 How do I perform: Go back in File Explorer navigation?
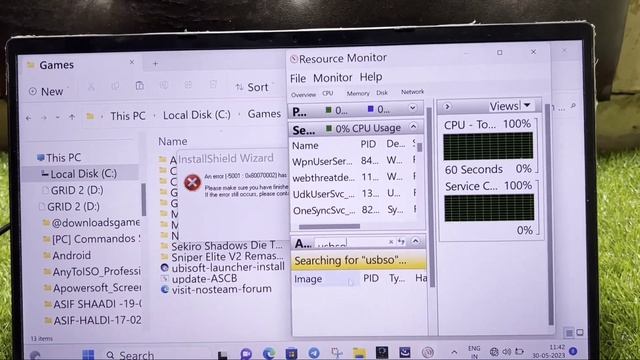click(28, 118)
